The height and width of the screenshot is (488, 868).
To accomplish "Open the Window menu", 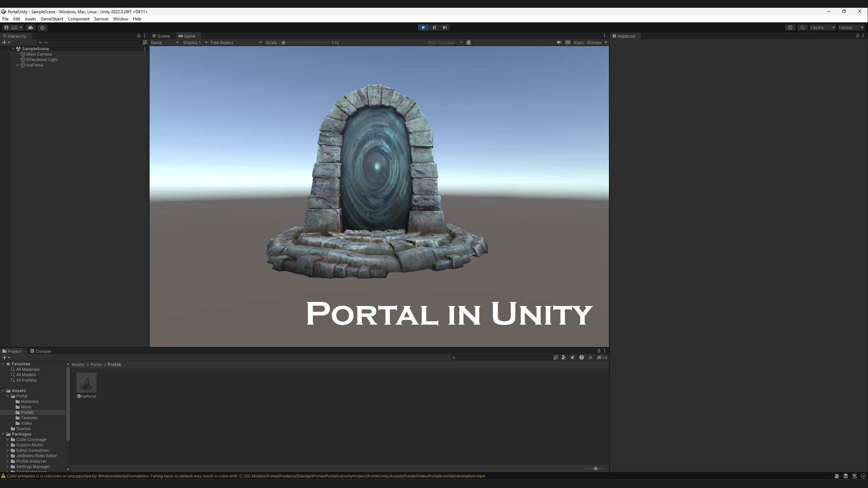I will point(120,19).
